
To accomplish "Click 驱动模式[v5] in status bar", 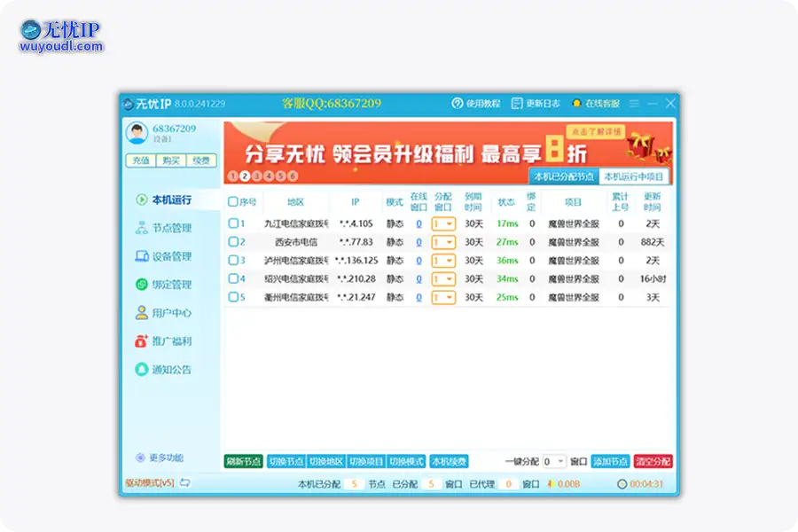I will coord(150,482).
